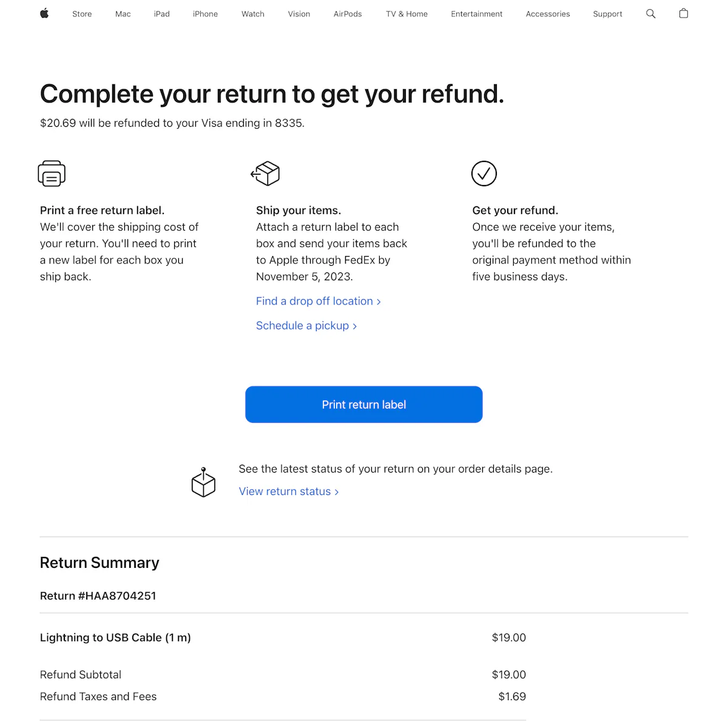Select the Mac navigation item
Viewport: 728px width, 728px height.
[123, 13]
